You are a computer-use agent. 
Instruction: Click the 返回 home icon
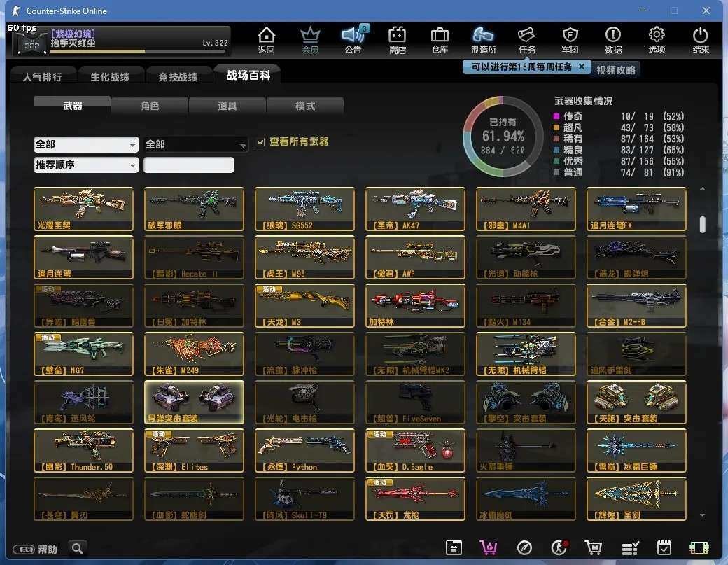tap(266, 39)
